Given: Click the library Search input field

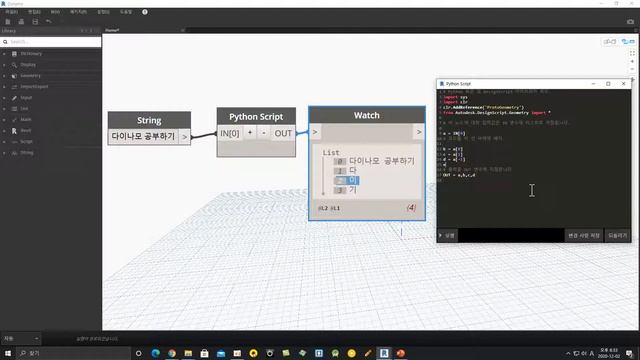Looking at the screenshot, I should tap(51, 42).
